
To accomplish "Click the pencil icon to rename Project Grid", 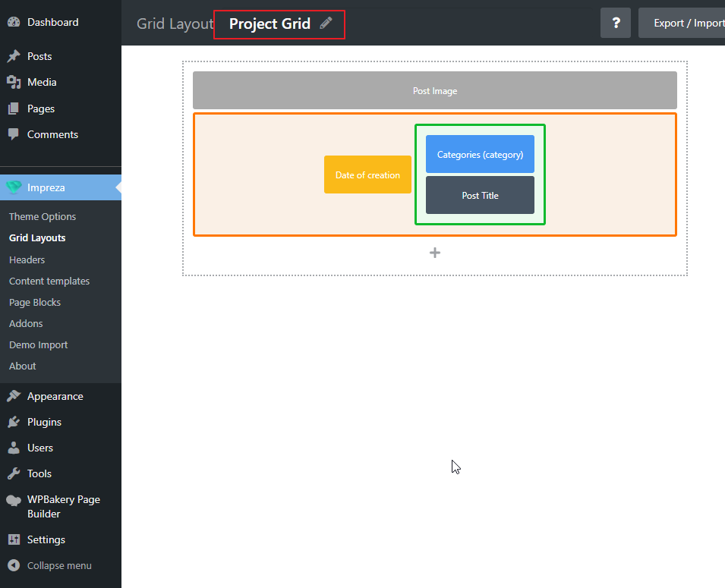I will point(326,23).
